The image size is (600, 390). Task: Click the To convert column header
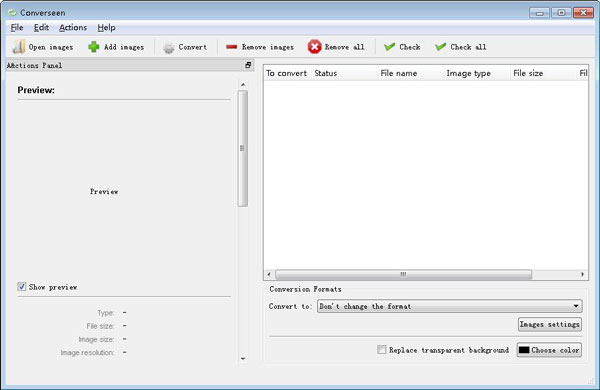(287, 73)
